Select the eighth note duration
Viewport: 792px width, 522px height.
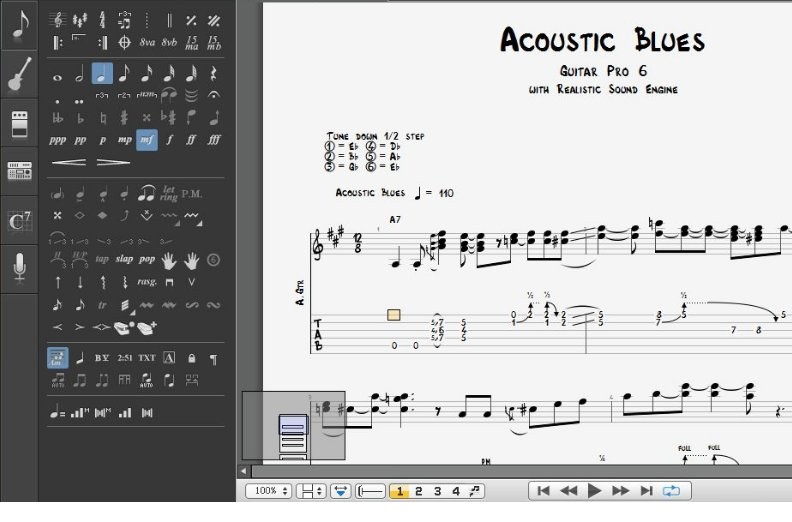(x=124, y=74)
